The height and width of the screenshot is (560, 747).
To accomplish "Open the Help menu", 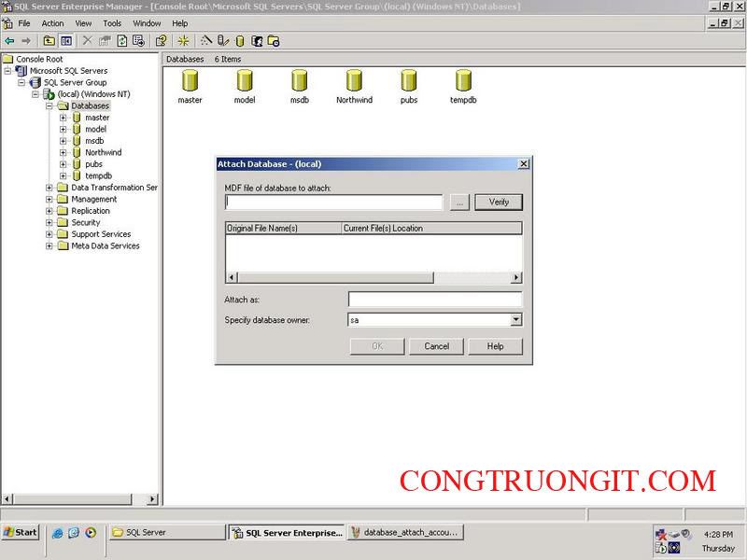I will (x=179, y=23).
